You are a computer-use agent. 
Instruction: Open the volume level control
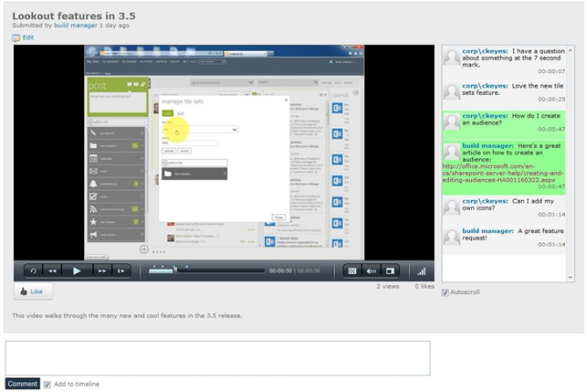[x=421, y=271]
